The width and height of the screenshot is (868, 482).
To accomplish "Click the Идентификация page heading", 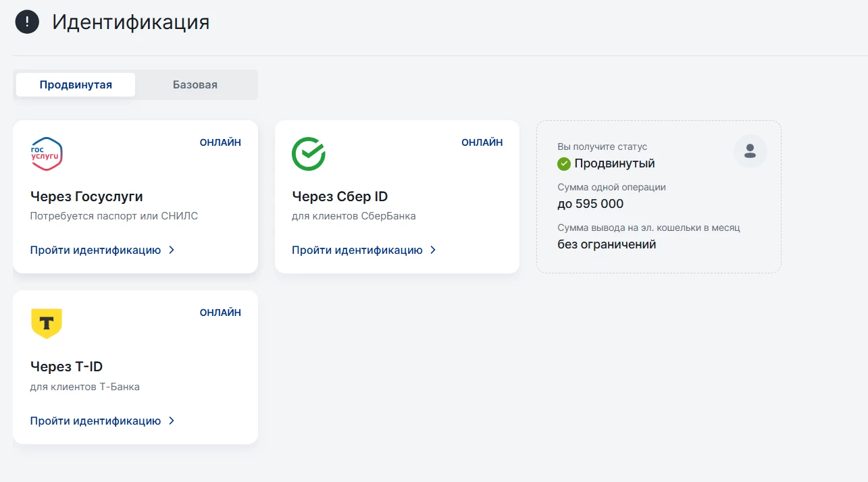I will [x=131, y=22].
